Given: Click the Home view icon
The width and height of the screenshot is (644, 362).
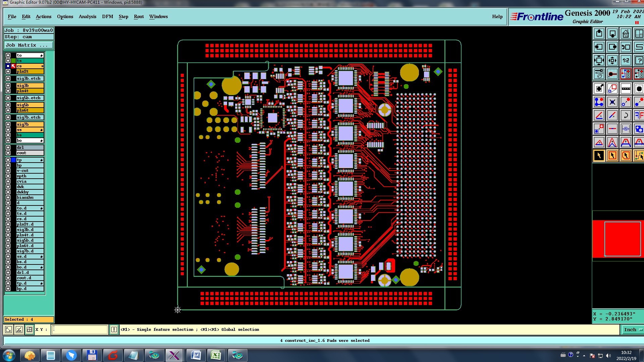Looking at the screenshot, I should tap(626, 34).
